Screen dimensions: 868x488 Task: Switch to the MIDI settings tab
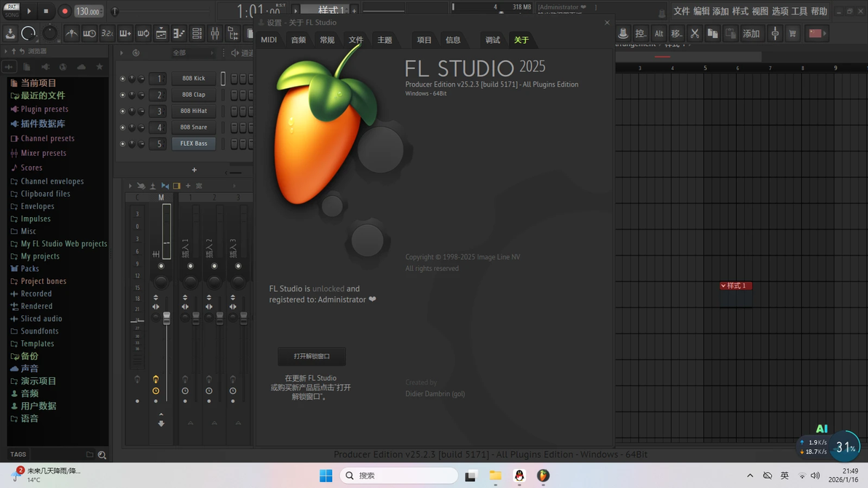[269, 40]
